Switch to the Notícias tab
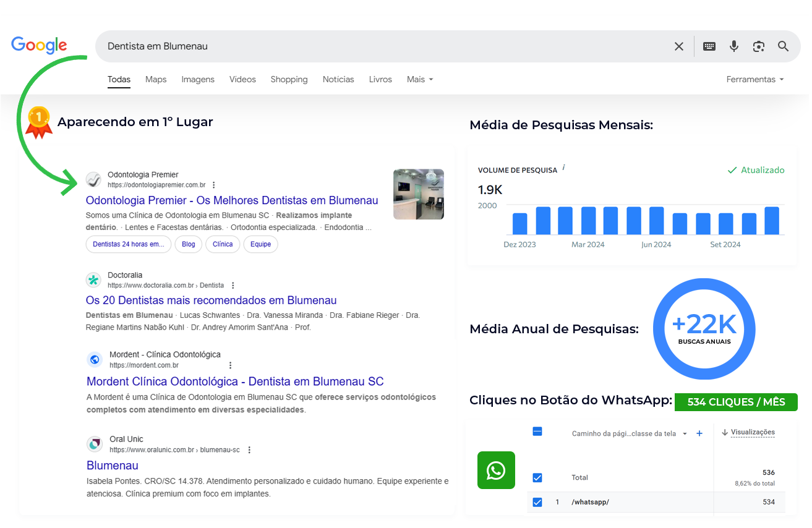The width and height of the screenshot is (812, 528). (338, 79)
